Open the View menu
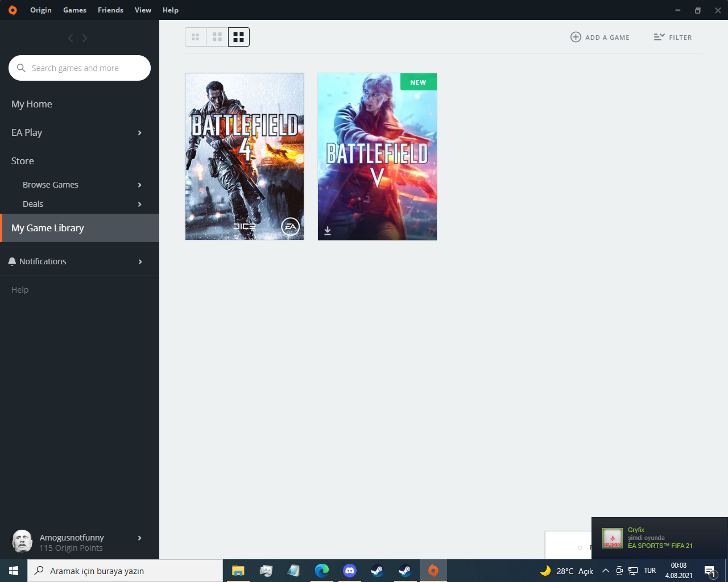 click(143, 10)
